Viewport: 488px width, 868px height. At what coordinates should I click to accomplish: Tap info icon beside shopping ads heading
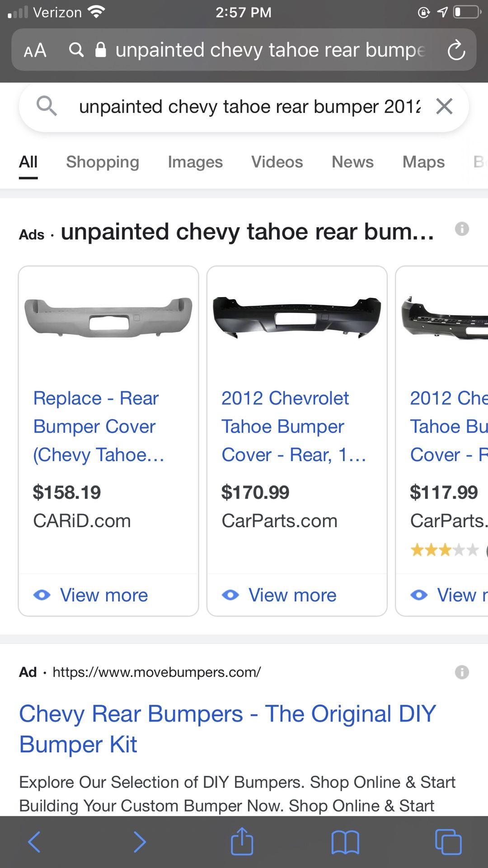(x=462, y=229)
